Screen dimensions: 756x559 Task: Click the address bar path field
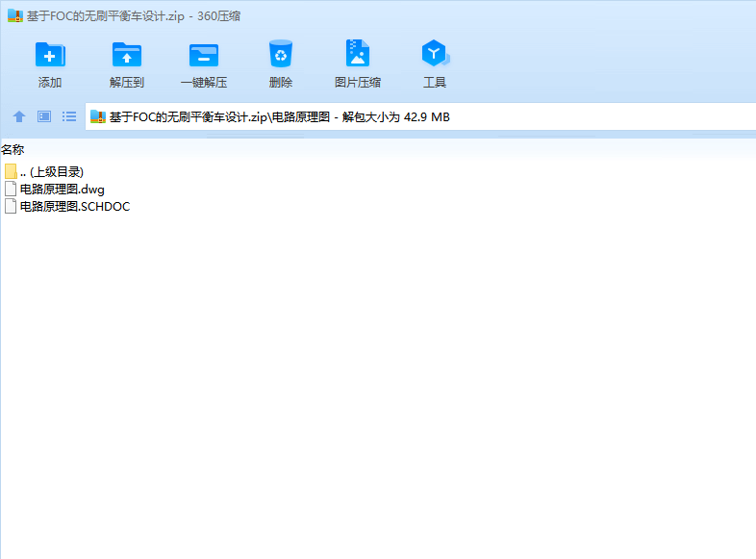(x=420, y=116)
